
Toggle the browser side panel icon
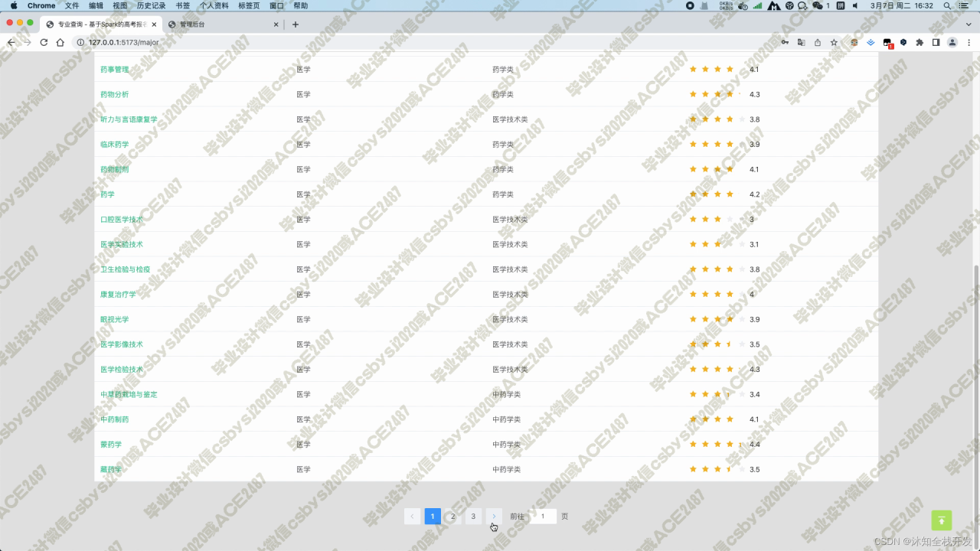[x=936, y=42]
